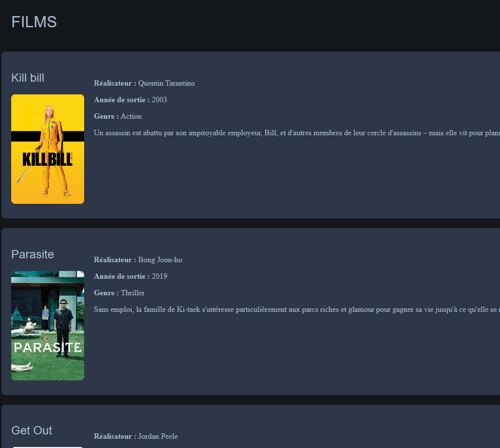
Task: Click director line Jordan Peele
Action: pos(136,436)
